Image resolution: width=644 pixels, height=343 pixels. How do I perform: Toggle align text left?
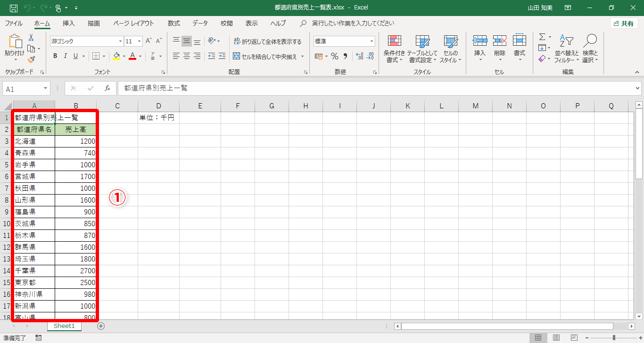click(176, 56)
